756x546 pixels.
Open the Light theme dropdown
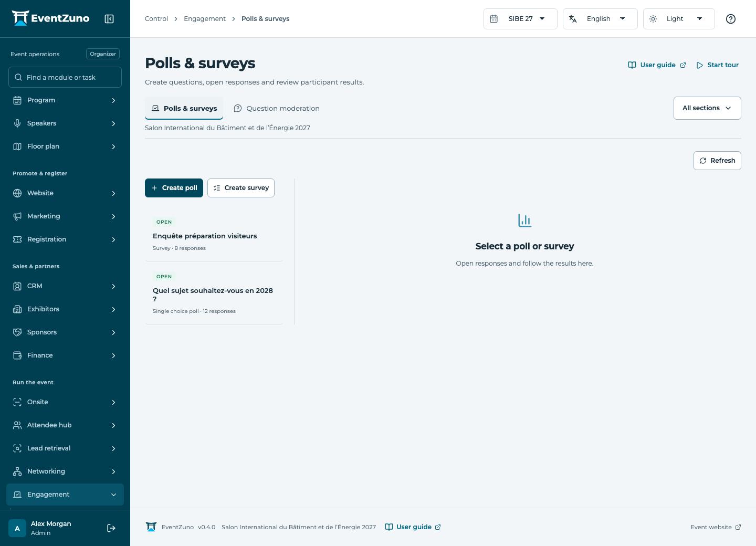pos(679,19)
